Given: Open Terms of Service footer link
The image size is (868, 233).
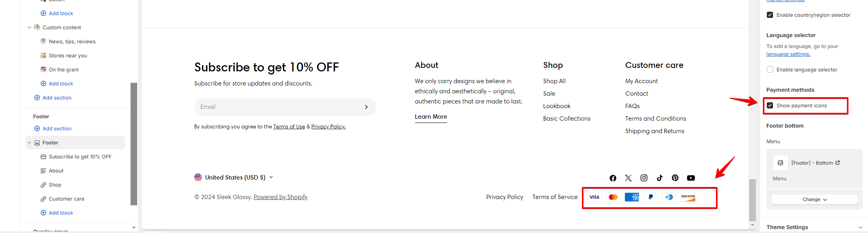Looking at the screenshot, I should click(555, 197).
